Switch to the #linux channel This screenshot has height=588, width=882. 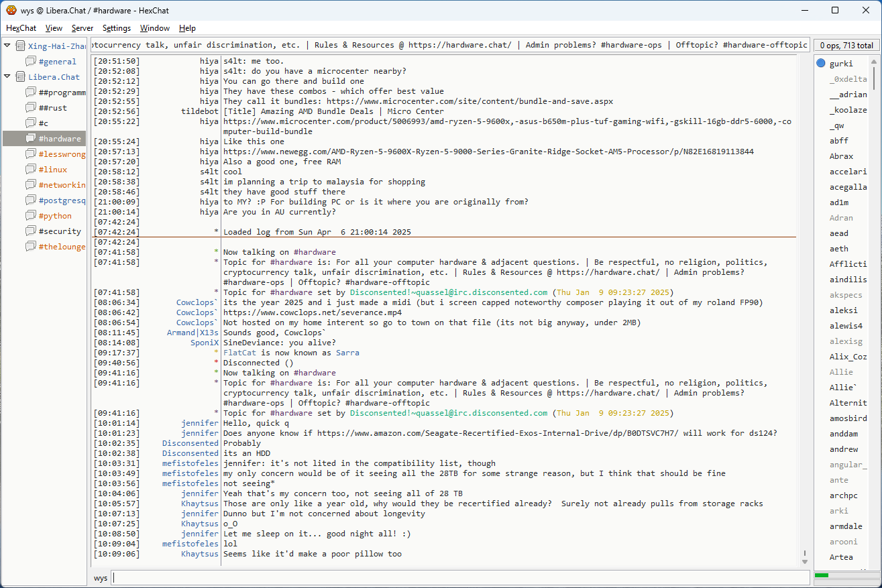[52, 170]
